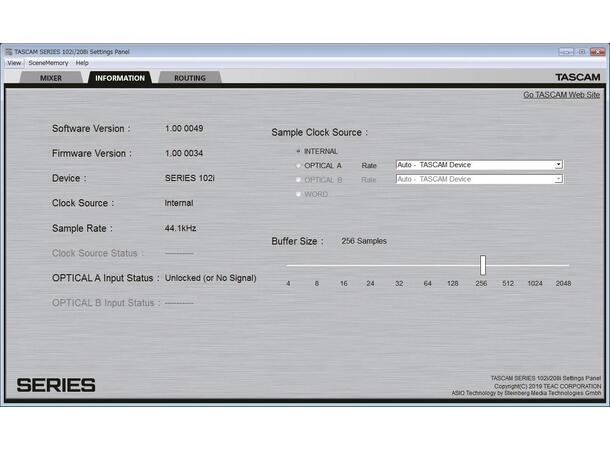Screen dimensions: 610x450
Task: Click the Copyright(C) 2019 TEAC CORPORATION text
Action: [548, 386]
